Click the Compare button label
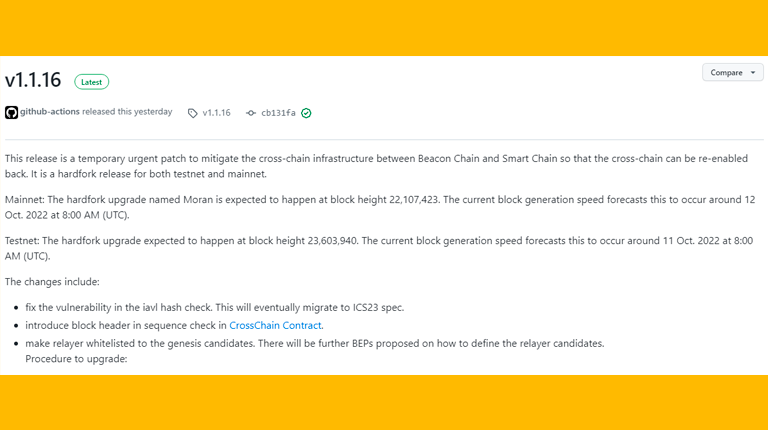The image size is (768, 430). 726,72
